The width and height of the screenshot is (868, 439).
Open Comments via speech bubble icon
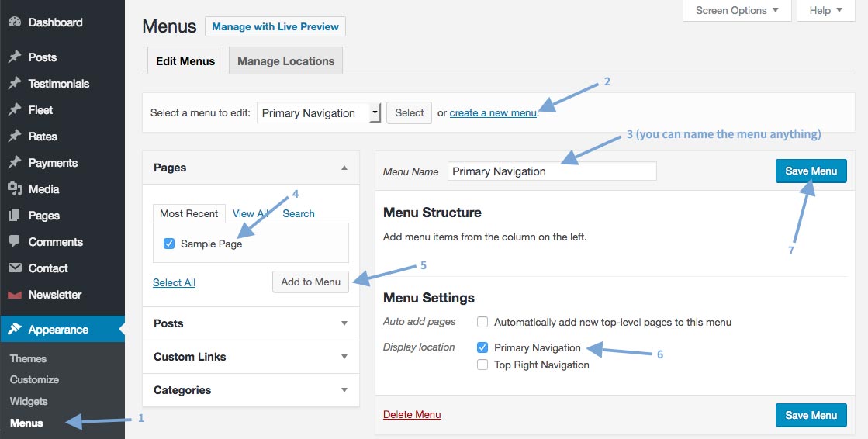15,241
